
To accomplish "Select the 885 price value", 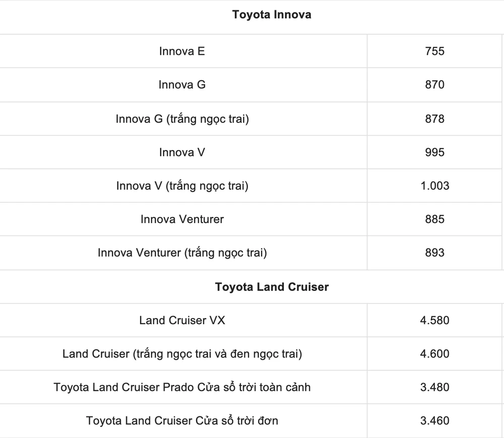I will 434,220.
